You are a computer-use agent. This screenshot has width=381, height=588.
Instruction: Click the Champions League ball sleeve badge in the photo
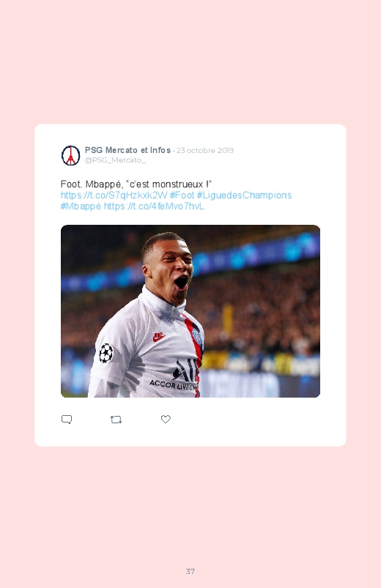click(106, 353)
